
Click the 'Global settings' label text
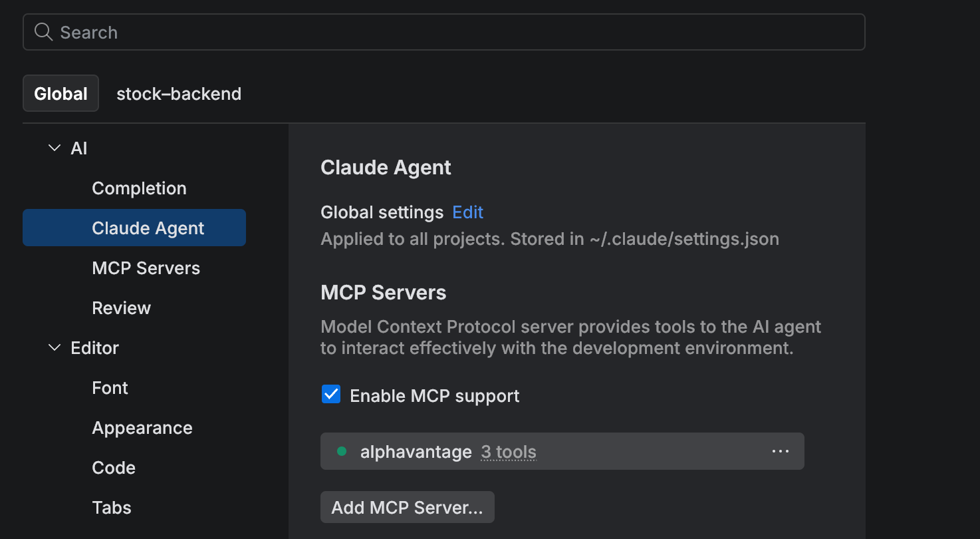pos(382,212)
